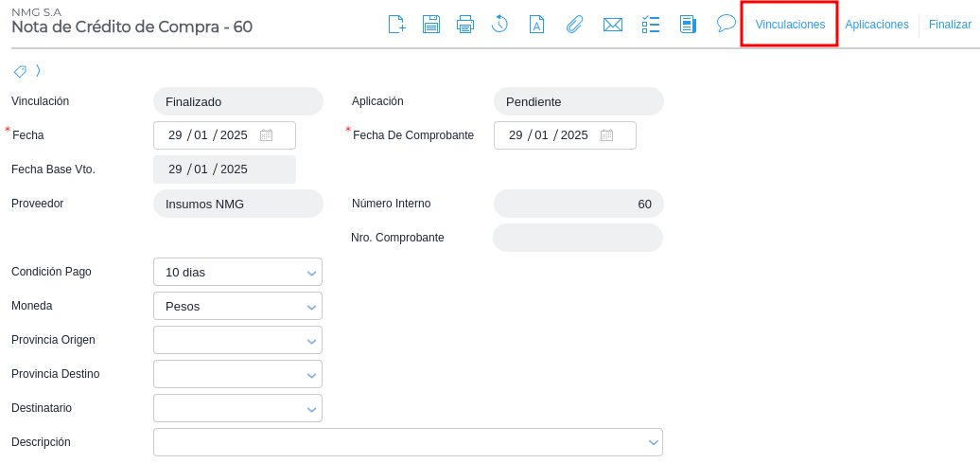This screenshot has height=463, width=980.
Task: Expand Provincia Origen dropdown
Action: [x=237, y=340]
